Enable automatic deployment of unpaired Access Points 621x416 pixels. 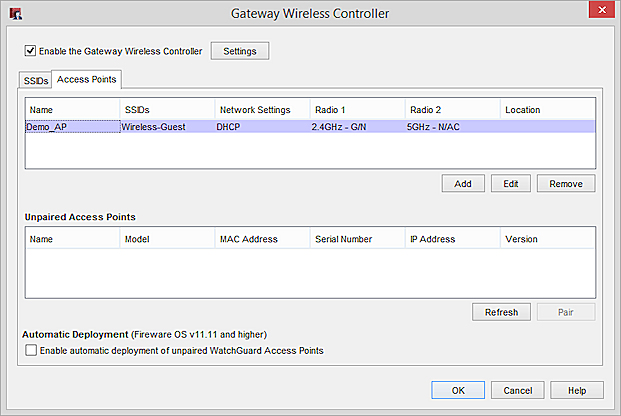click(31, 350)
